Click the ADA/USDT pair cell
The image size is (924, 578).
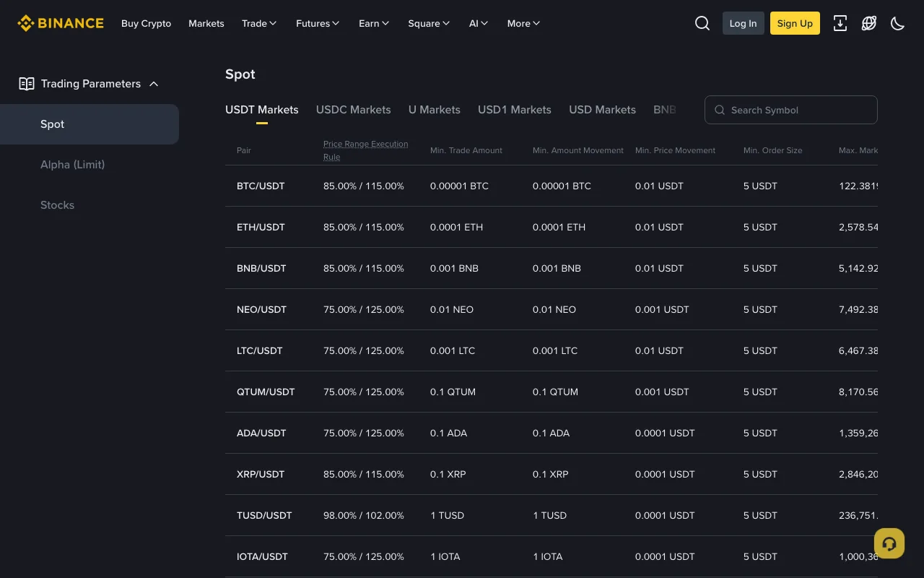tap(261, 433)
